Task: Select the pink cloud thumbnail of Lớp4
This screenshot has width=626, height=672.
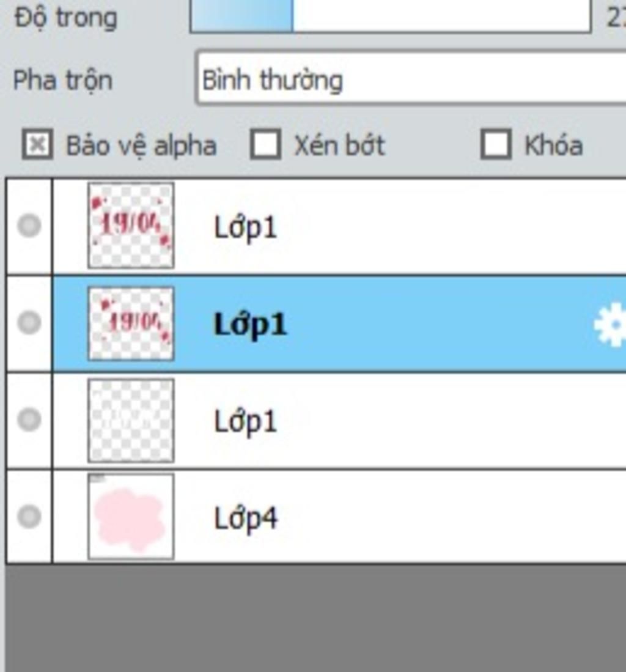Action: click(131, 517)
